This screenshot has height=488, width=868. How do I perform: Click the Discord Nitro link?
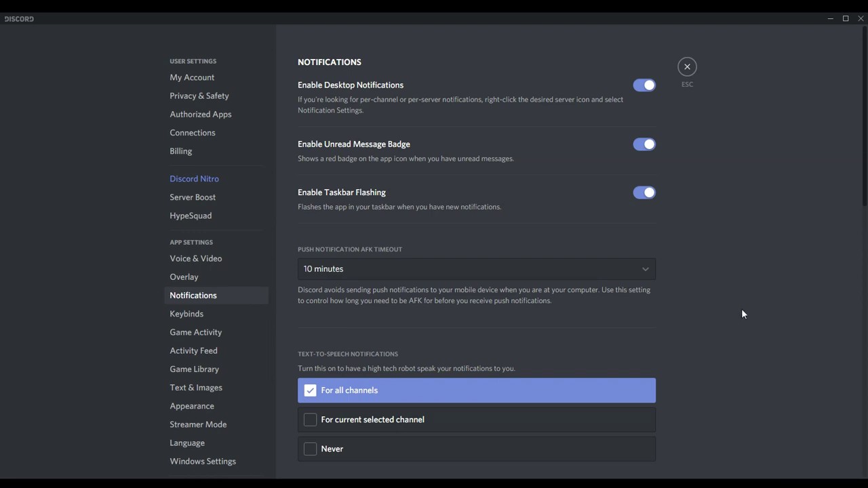pos(195,179)
